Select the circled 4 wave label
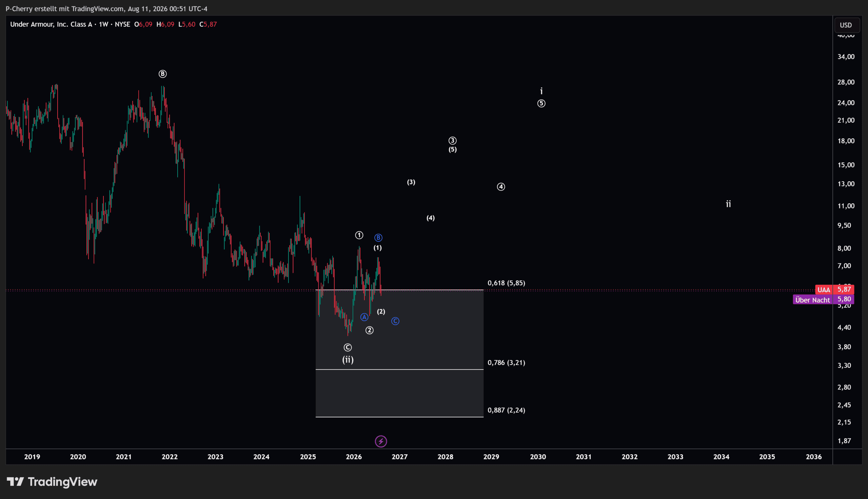The width and height of the screenshot is (868, 499). (501, 187)
